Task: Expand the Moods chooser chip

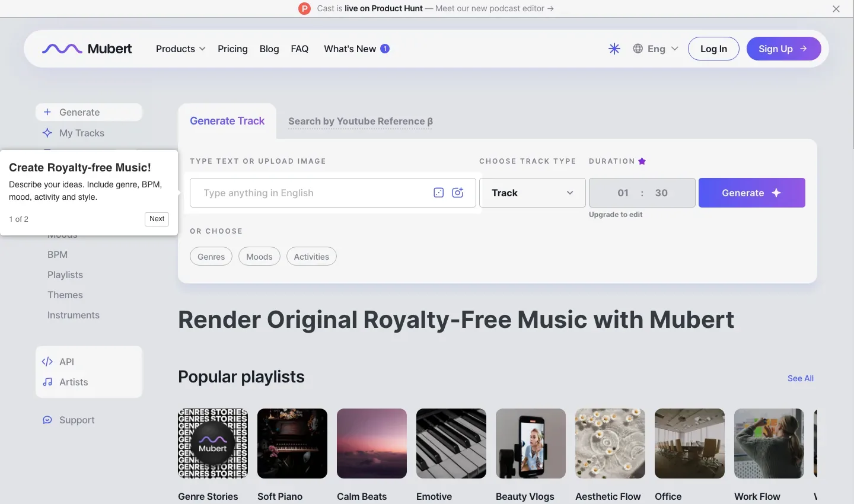Action: point(259,257)
